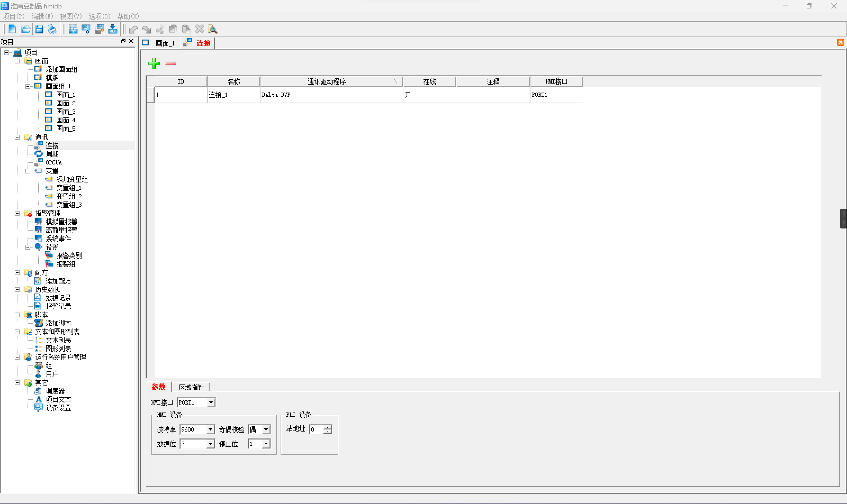Click the 名称 column header
Viewport: 847px width, 504px height.
click(233, 81)
